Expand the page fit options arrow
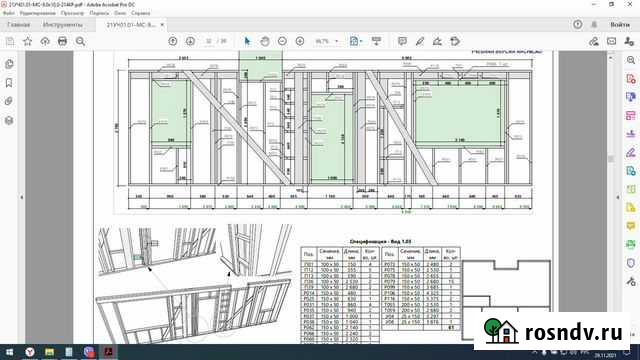Screen dimensions: 640x360 [x=361, y=41]
